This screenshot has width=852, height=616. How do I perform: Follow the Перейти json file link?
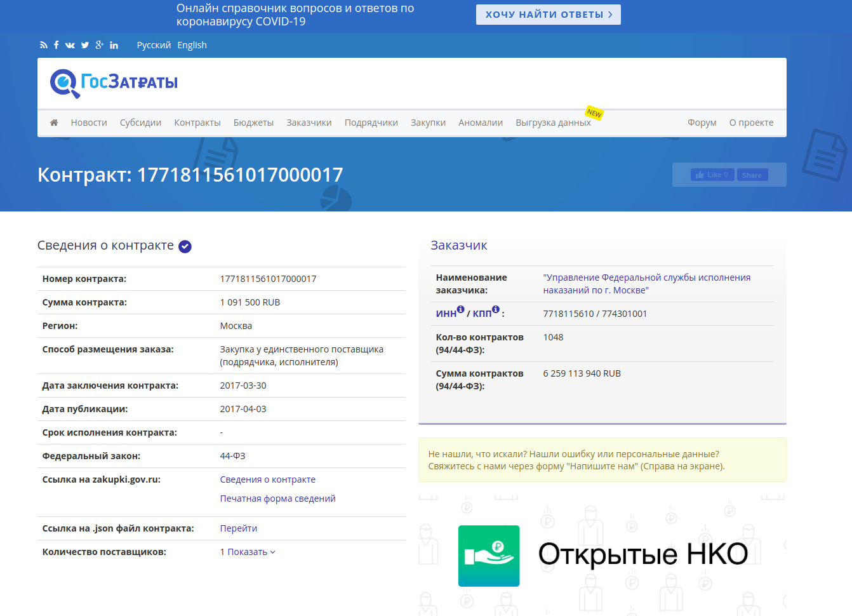point(238,528)
